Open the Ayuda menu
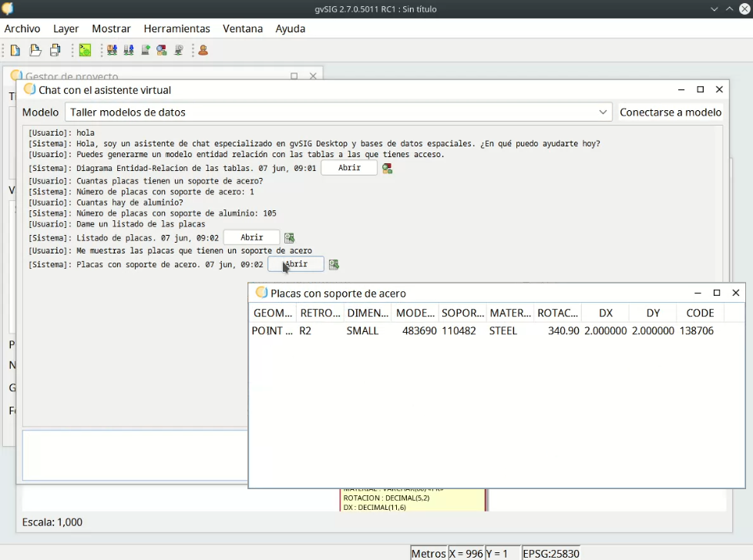 (x=290, y=29)
